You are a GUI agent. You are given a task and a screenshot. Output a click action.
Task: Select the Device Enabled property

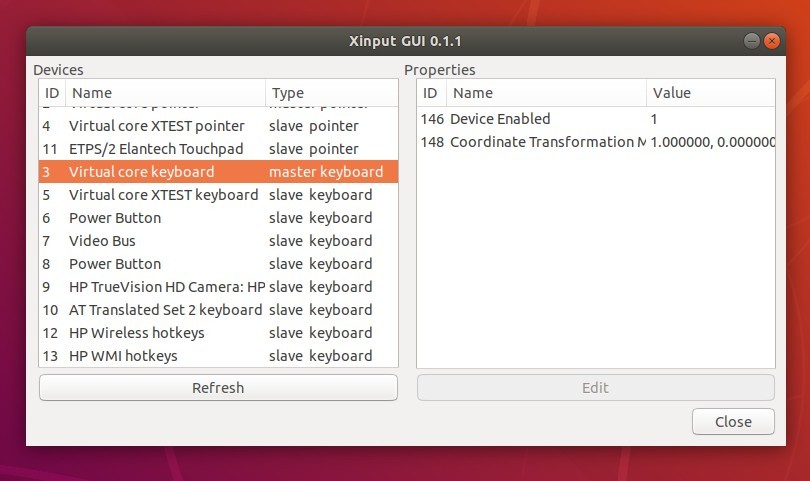(x=596, y=119)
